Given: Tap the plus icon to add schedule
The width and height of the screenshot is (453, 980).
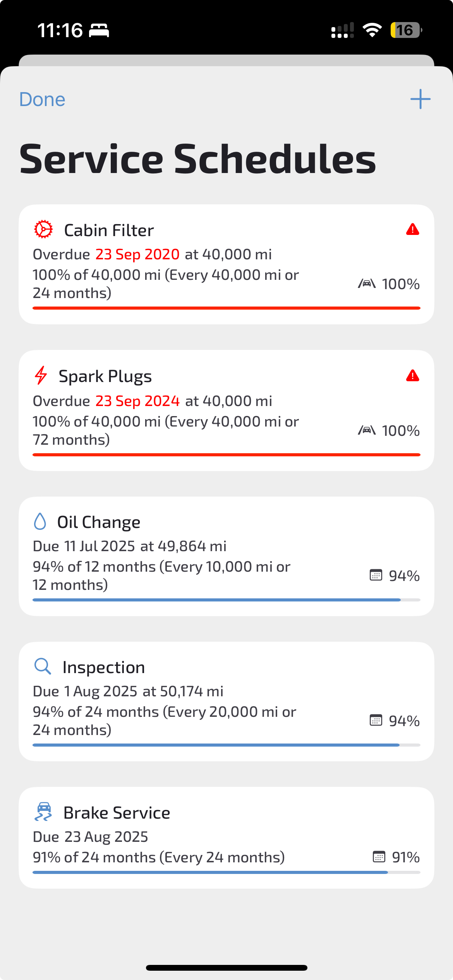Looking at the screenshot, I should coord(420,99).
